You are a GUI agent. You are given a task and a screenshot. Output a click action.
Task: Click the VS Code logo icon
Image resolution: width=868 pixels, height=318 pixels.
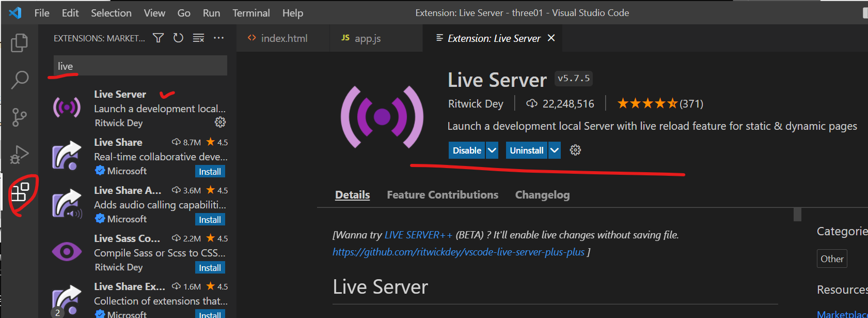pyautogui.click(x=15, y=12)
